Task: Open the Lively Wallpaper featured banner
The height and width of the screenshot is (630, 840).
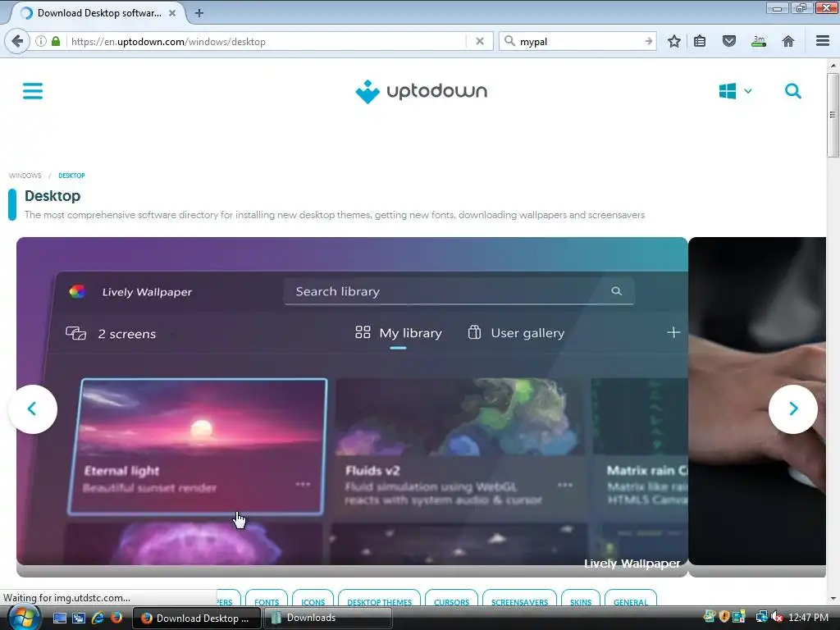Action: tap(352, 407)
